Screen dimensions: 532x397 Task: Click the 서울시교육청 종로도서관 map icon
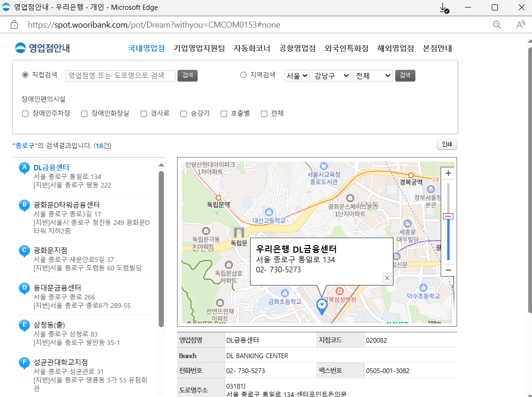pyautogui.click(x=324, y=166)
